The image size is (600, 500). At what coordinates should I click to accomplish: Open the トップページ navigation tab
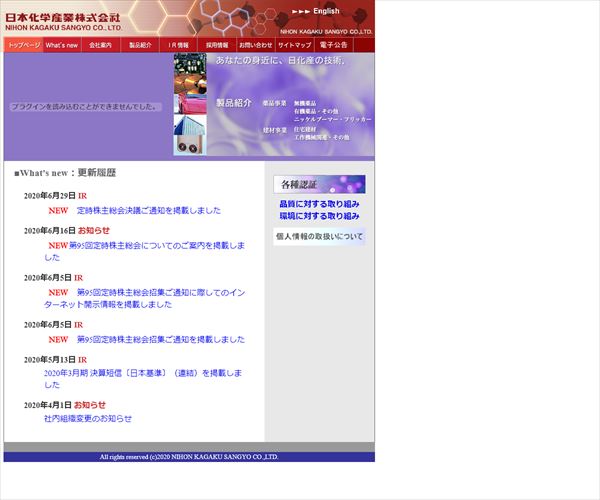[23, 45]
